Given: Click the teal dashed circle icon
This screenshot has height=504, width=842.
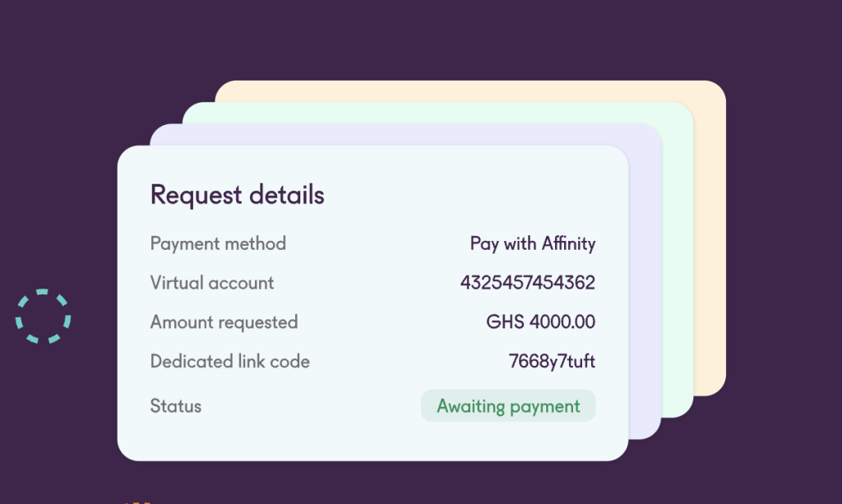Looking at the screenshot, I should click(44, 316).
